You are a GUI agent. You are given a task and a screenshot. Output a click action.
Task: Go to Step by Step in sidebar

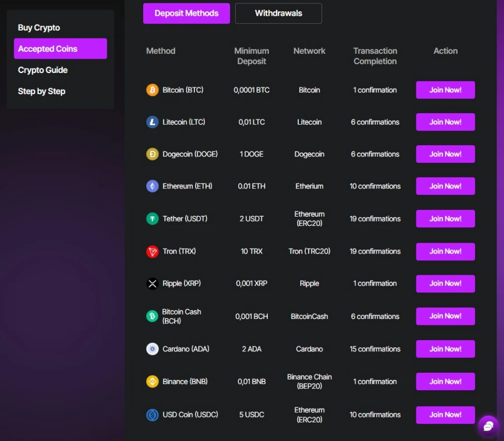pos(41,91)
